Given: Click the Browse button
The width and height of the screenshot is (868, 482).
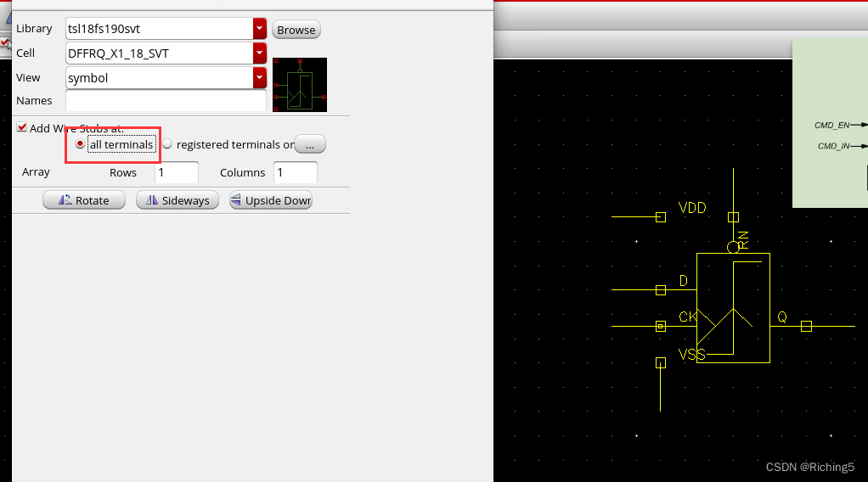Looking at the screenshot, I should (x=296, y=30).
